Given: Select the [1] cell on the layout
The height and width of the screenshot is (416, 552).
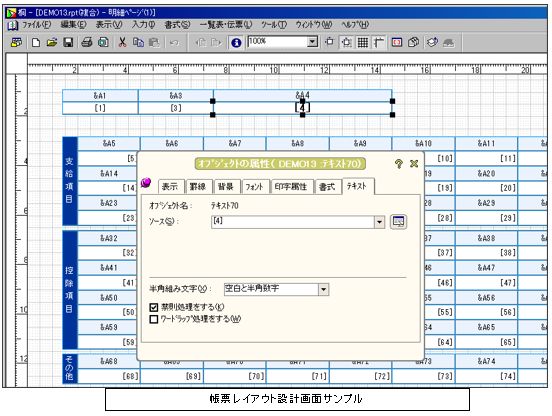Looking at the screenshot, I should (x=100, y=108).
